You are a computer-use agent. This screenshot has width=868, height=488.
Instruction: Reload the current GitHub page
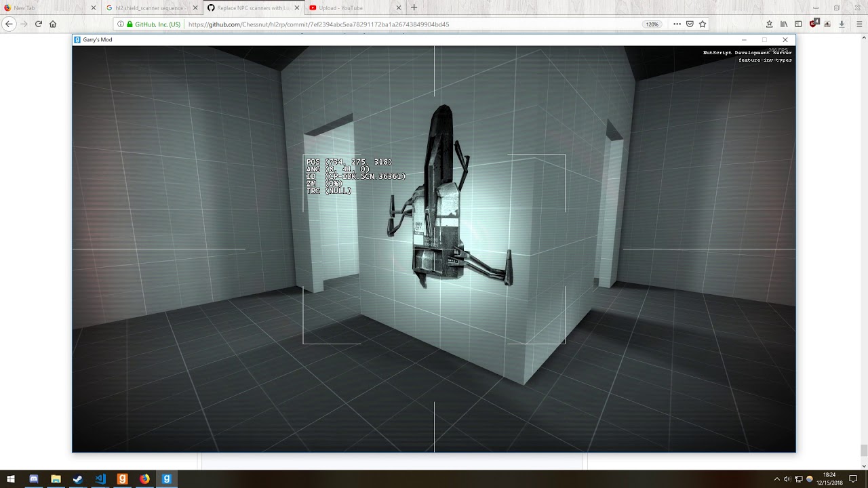click(39, 24)
